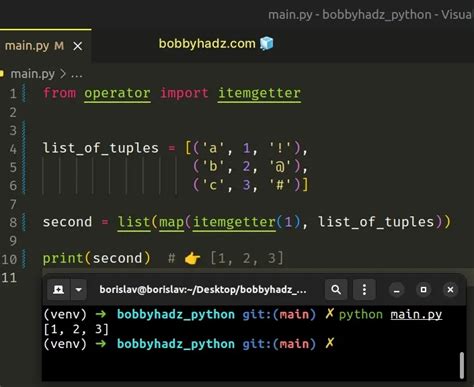The image size is (474, 387).
Task: Click 'python' command in terminal
Action: tap(361, 315)
